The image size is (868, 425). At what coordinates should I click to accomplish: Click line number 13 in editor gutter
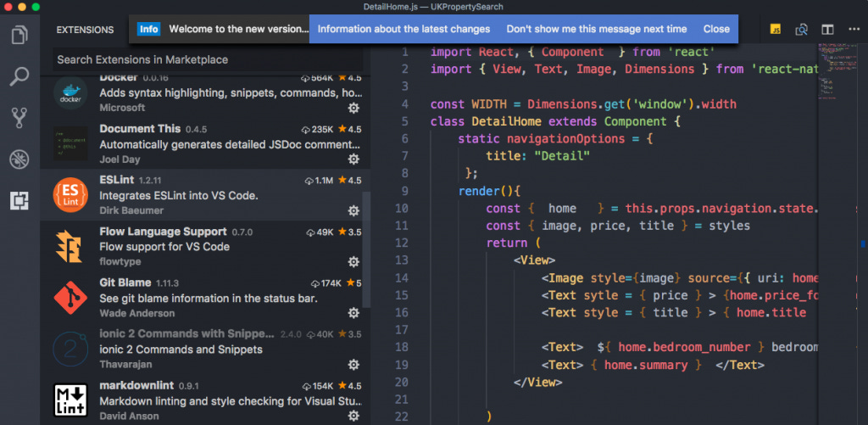tap(400, 260)
